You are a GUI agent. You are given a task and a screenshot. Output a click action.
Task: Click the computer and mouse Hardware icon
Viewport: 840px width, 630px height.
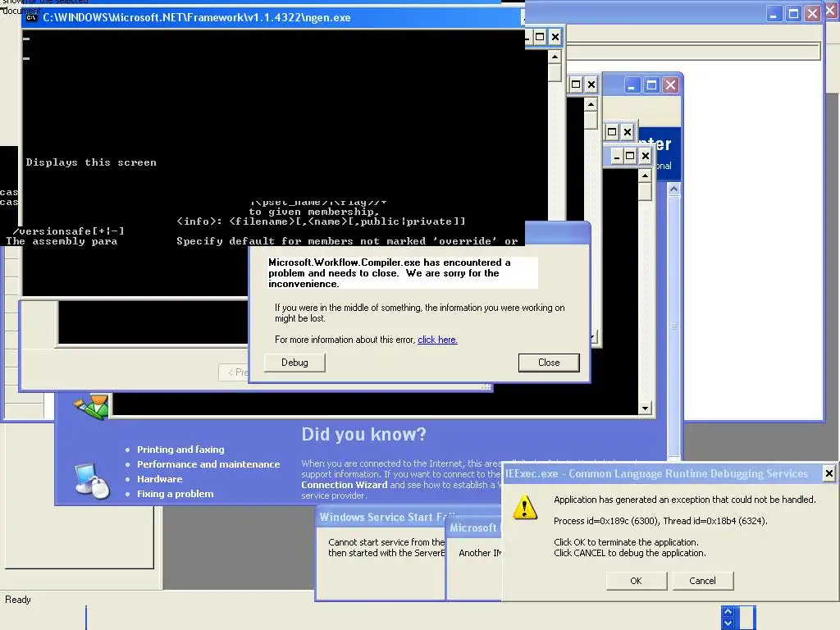coord(92,481)
